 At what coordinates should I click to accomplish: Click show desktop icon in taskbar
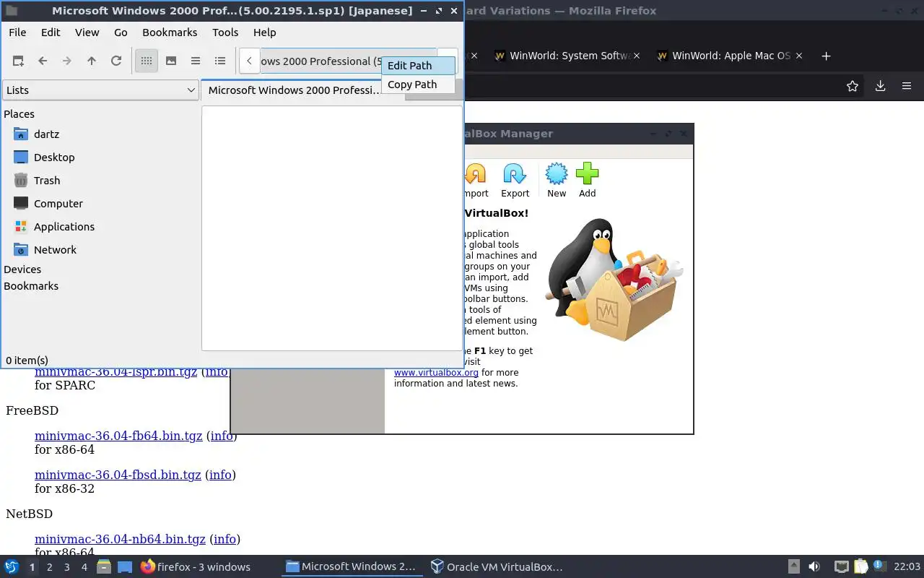point(125,566)
